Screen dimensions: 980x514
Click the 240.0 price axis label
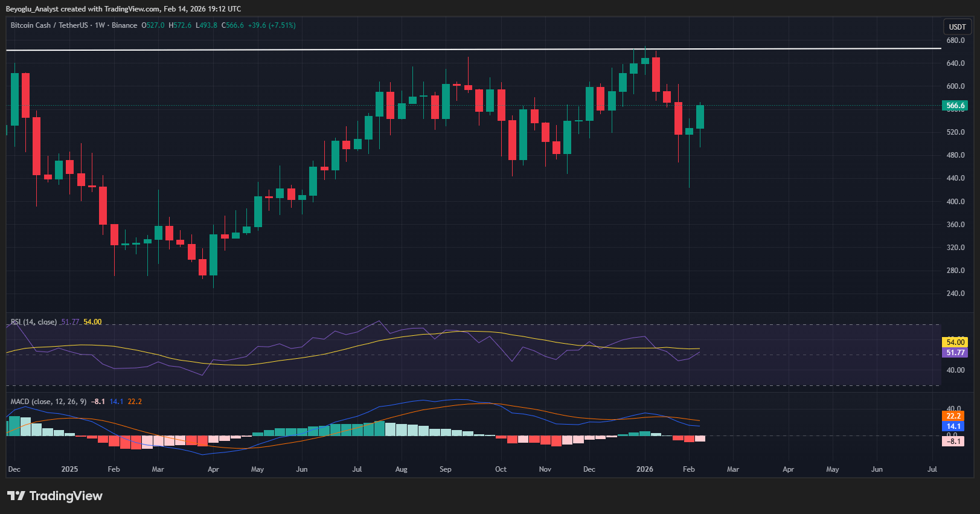956,294
